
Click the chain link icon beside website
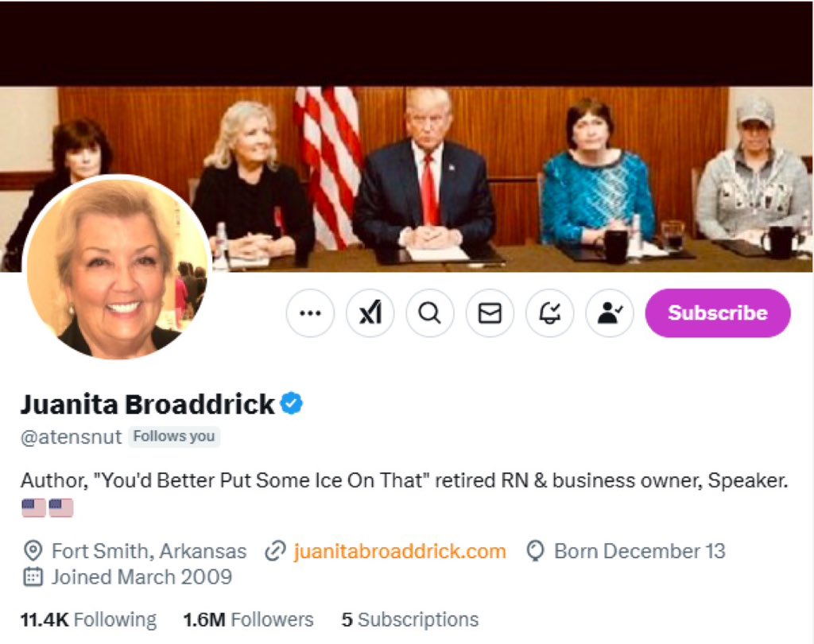tap(275, 551)
